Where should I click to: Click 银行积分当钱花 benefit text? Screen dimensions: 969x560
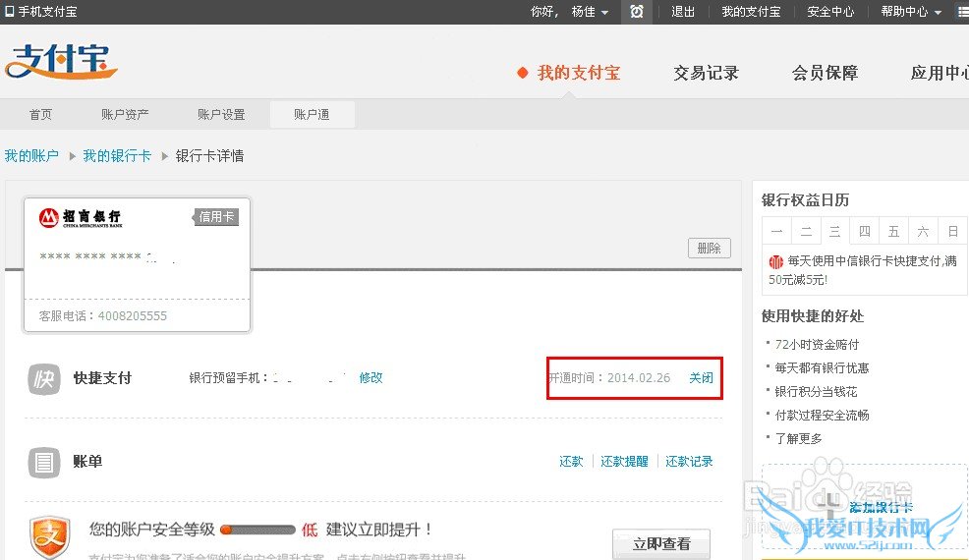[816, 392]
